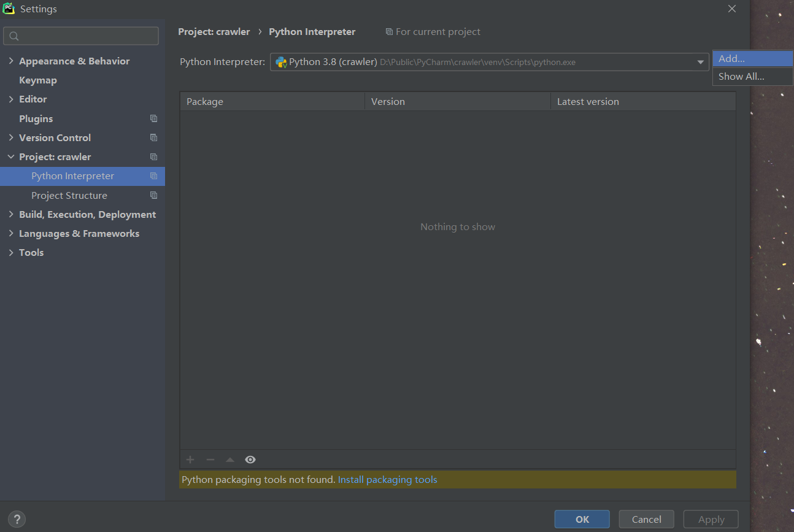Screen dimensions: 794x532
Task: Click the For current project label
Action: click(438, 31)
